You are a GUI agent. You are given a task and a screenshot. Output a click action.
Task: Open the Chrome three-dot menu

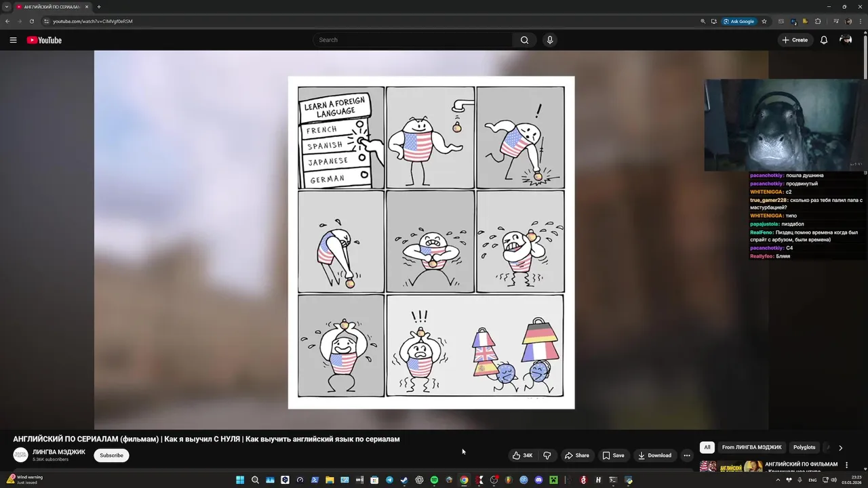861,21
